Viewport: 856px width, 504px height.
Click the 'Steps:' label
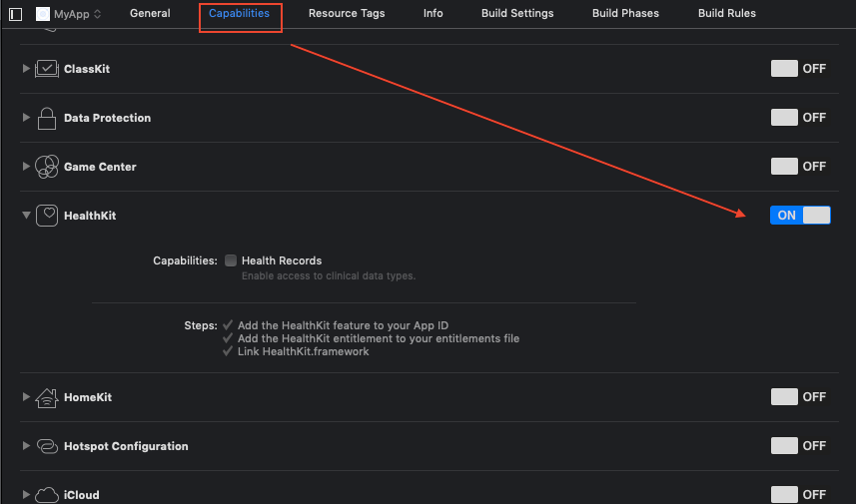pos(201,325)
